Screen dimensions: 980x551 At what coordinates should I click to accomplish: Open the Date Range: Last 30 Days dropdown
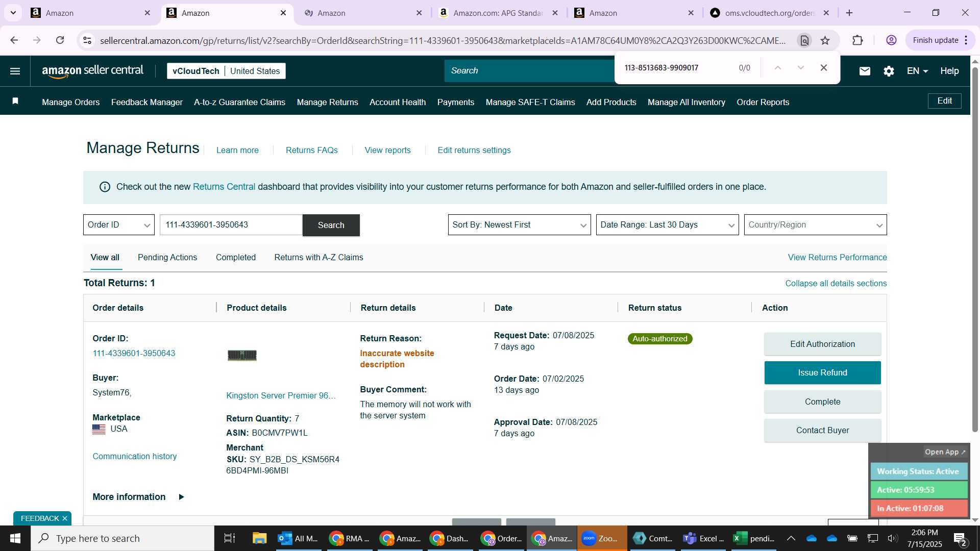[x=667, y=225]
